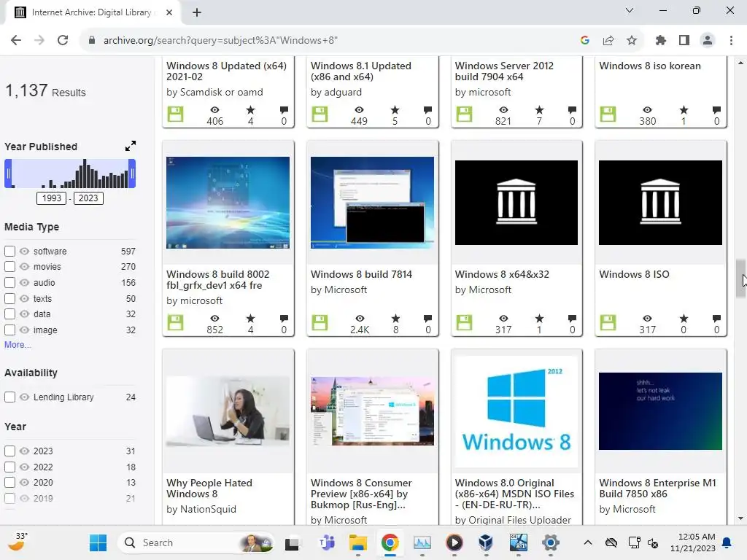Open Microsoft Teams from the taskbar

click(x=326, y=542)
